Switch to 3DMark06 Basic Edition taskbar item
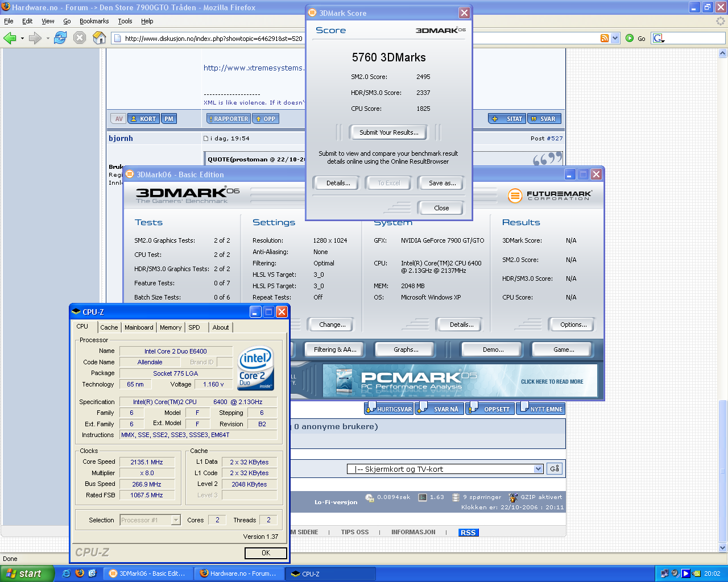Viewport: 728px width, 582px height. [149, 573]
